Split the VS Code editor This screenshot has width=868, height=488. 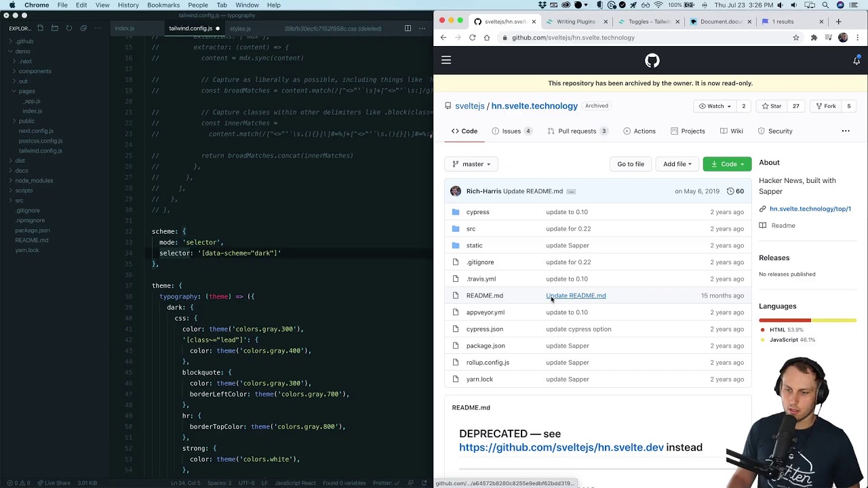click(408, 28)
